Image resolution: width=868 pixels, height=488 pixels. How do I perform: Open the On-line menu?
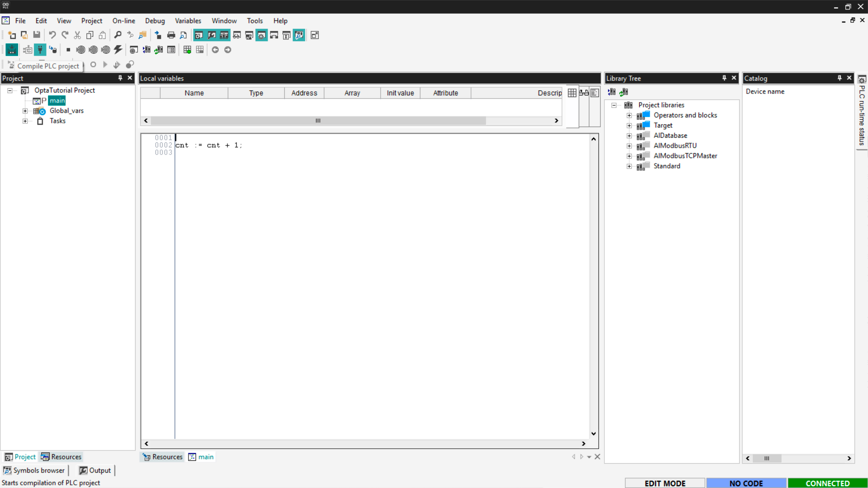tap(123, 21)
